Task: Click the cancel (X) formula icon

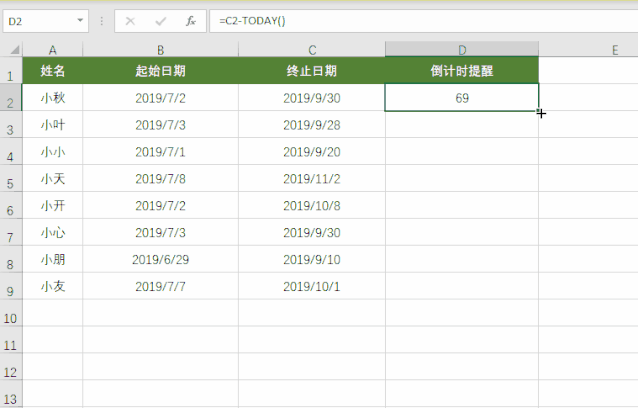Action: click(x=130, y=21)
